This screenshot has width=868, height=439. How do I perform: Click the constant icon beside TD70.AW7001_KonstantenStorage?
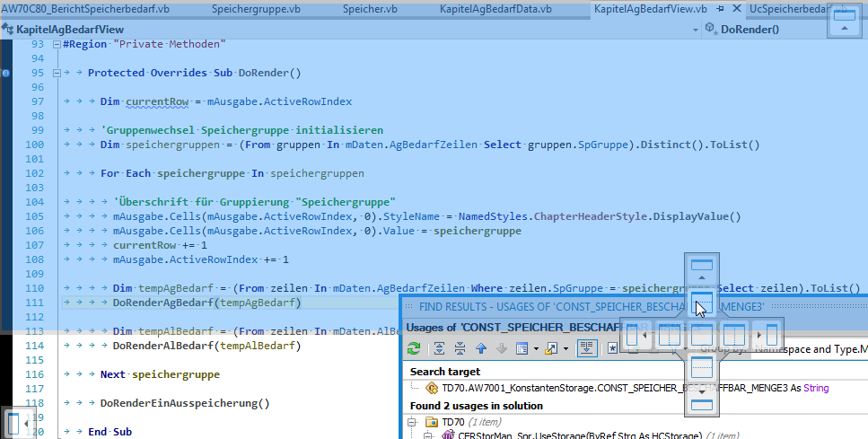pos(431,388)
